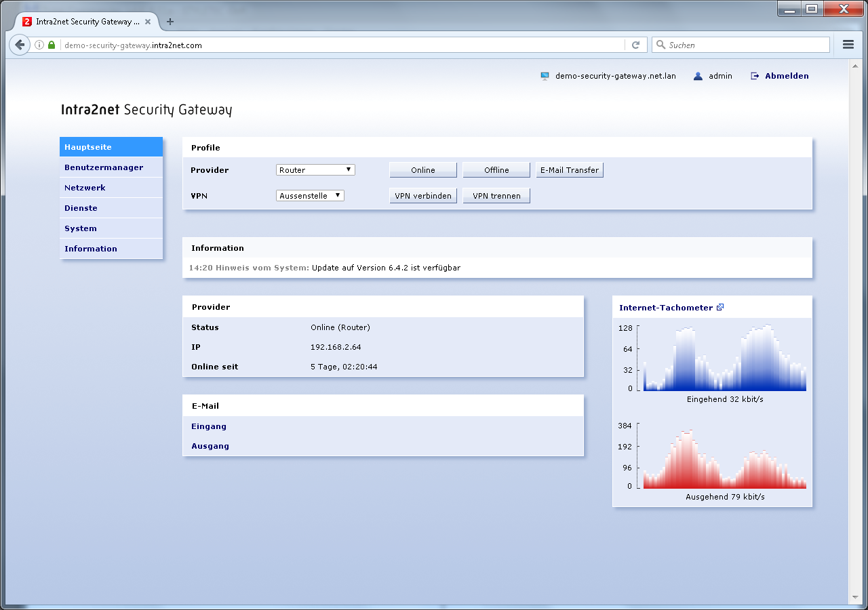This screenshot has width=868, height=610.
Task: Click the green padlock security icon
Action: [52, 45]
